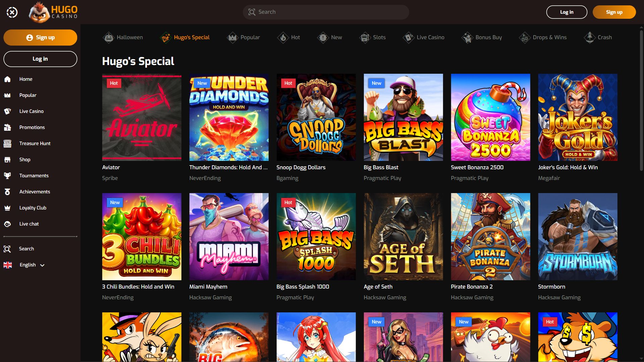
Task: Open Popular via sidebar crown icon
Action: (7, 95)
